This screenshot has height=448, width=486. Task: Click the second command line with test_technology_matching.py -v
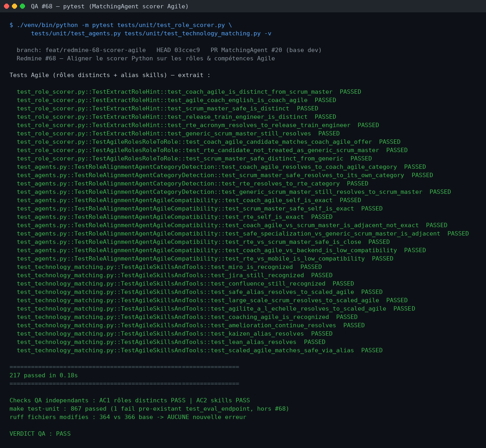coord(151,33)
